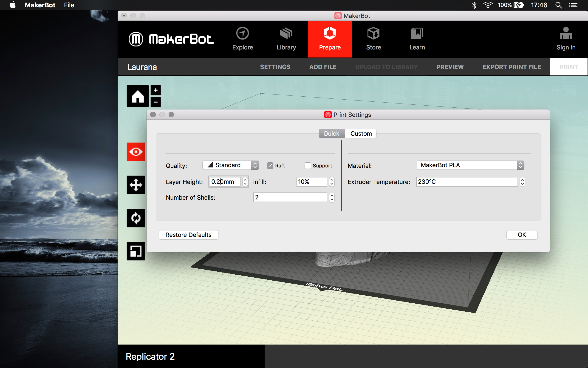Open Spotlight search in menu bar
The width and height of the screenshot is (588, 368).
click(x=558, y=5)
